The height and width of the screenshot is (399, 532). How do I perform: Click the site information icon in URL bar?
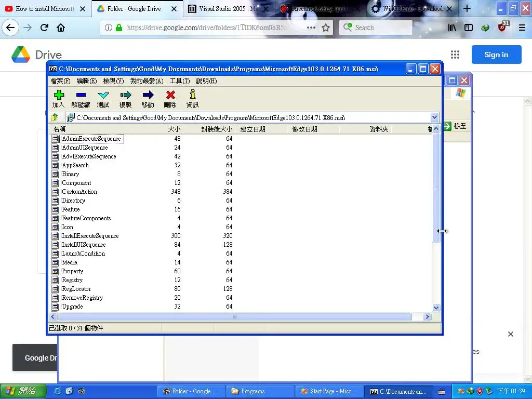[x=108, y=28]
